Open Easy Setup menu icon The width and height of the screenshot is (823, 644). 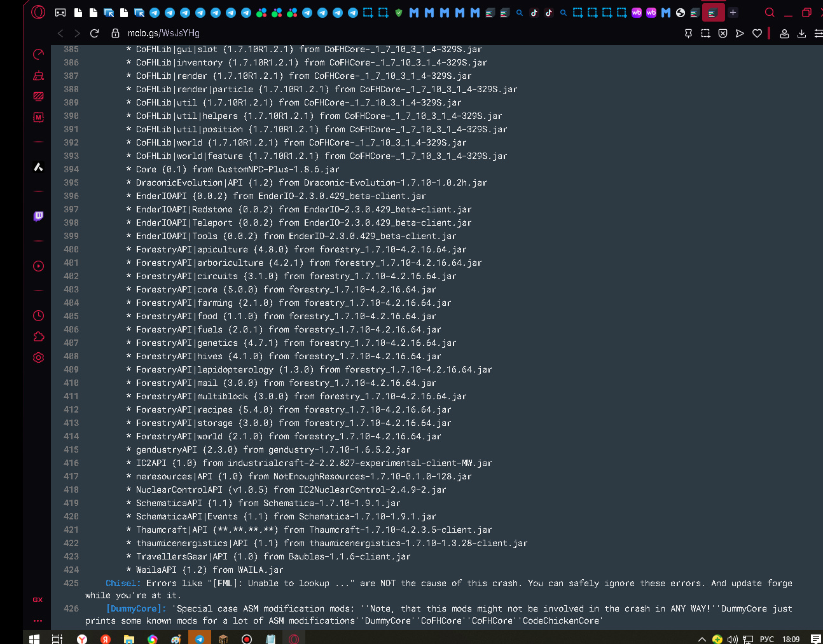coord(818,33)
